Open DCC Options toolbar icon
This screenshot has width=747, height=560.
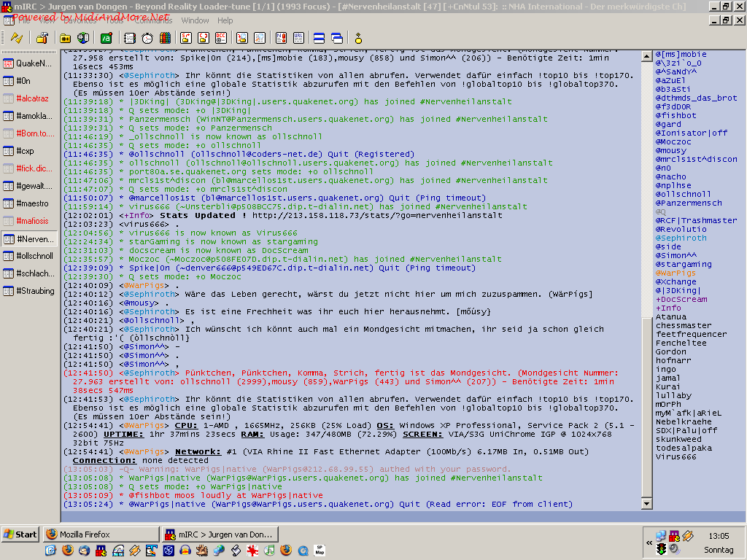222,38
